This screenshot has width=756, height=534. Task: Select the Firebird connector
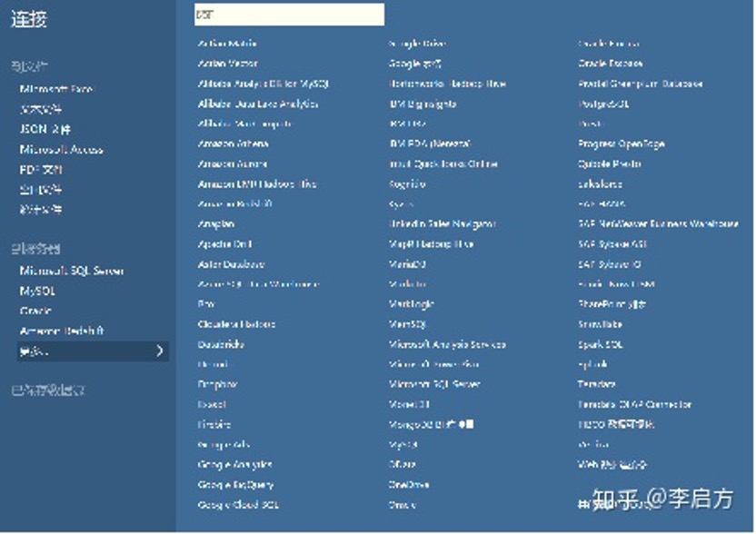click(x=214, y=425)
